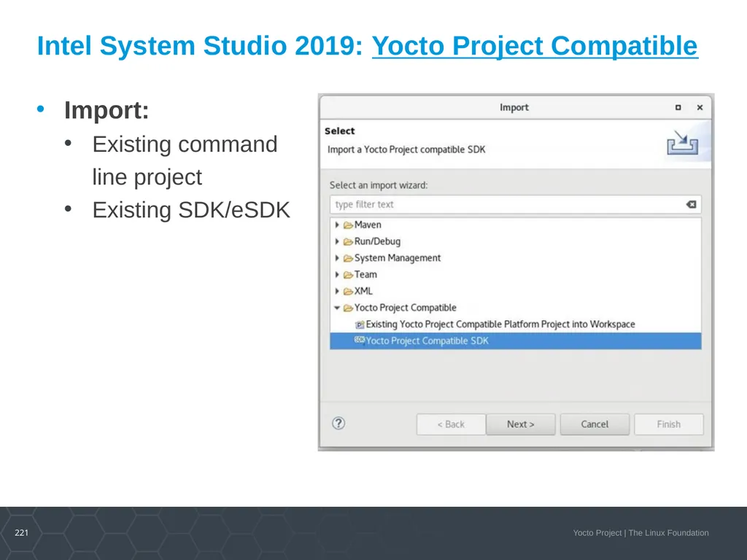Select the Yocto Project Compatible SDK row
Screen dimensions: 747x560
point(516,341)
